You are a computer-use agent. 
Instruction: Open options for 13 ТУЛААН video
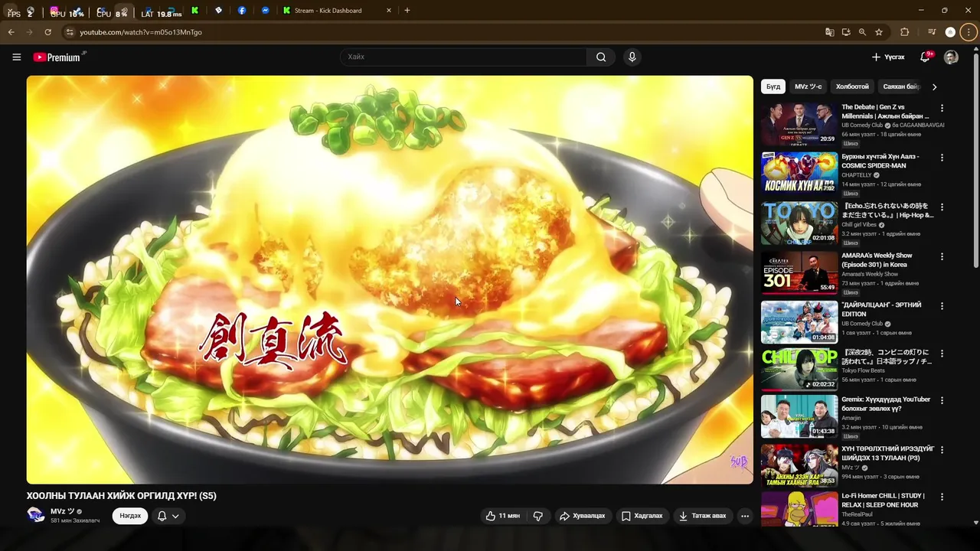942,450
